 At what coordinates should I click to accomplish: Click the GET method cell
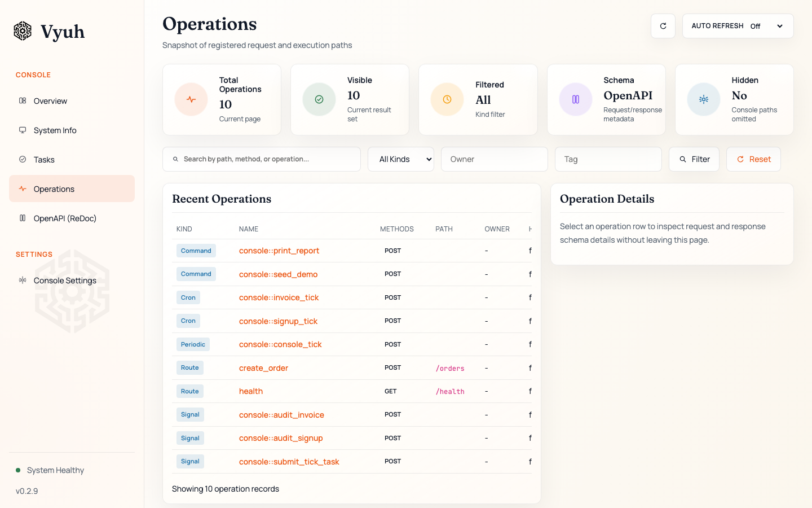391,391
